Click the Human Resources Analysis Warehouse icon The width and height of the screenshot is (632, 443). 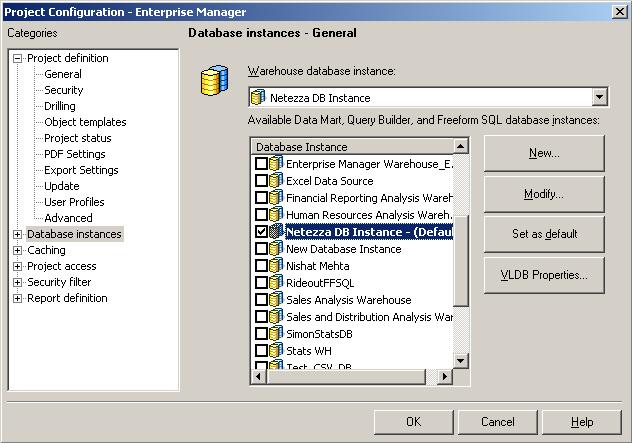tap(276, 215)
